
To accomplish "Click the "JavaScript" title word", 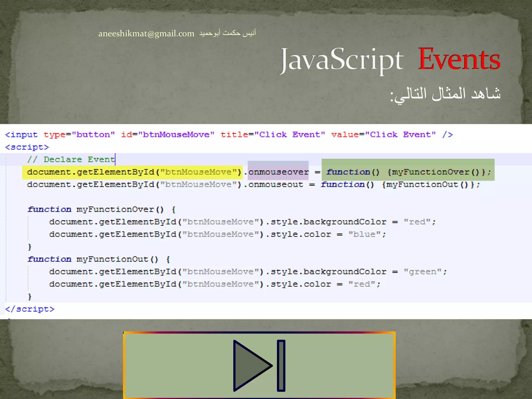I will coord(342,60).
